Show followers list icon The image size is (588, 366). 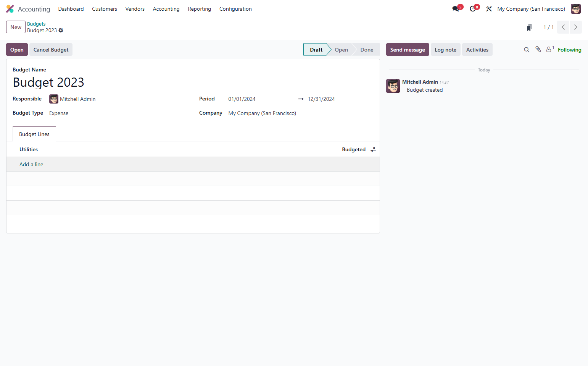(549, 49)
